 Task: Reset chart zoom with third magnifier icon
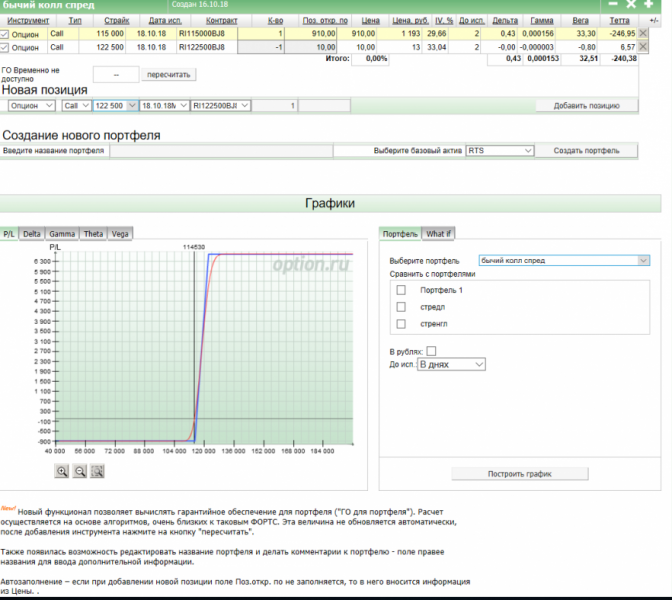98,471
